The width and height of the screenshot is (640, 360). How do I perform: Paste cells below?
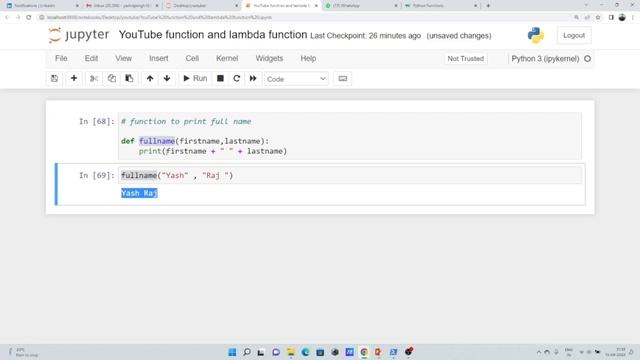(129, 78)
